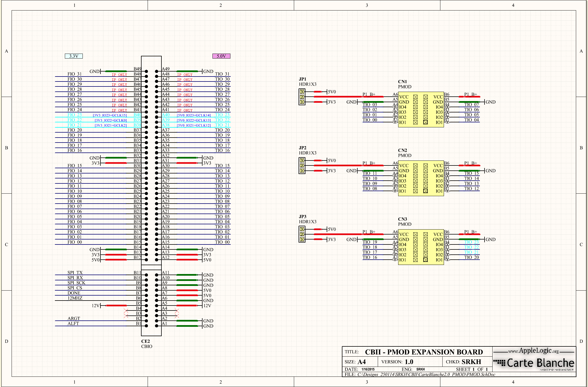Screen dimensions: 588x387
Task: Click the CBIO connector name text
Action: [x=147, y=346]
